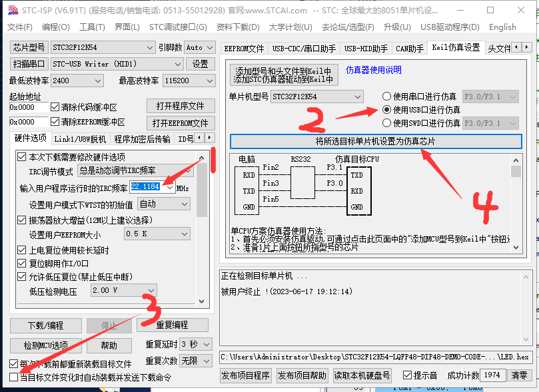
Task: Click the right tab-scroll arrow beside ID号 tab
Action: (x=209, y=138)
